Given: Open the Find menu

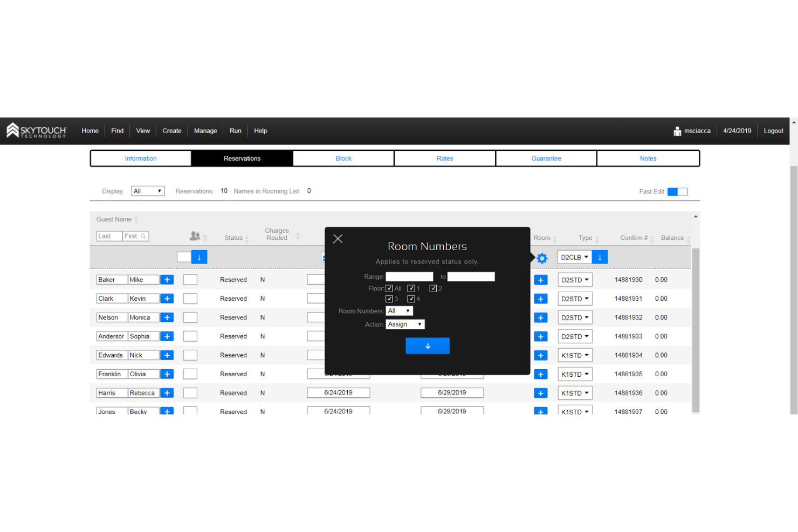Looking at the screenshot, I should point(118,131).
